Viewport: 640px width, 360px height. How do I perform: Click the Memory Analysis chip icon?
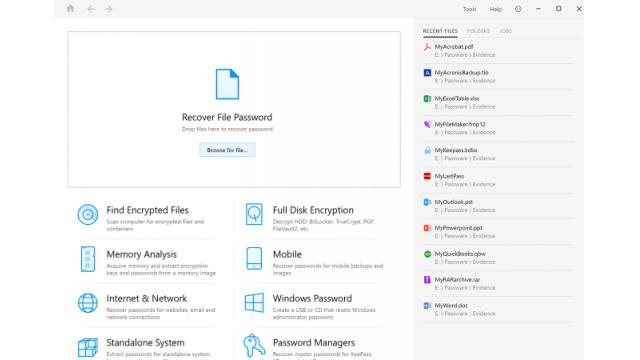point(88,259)
